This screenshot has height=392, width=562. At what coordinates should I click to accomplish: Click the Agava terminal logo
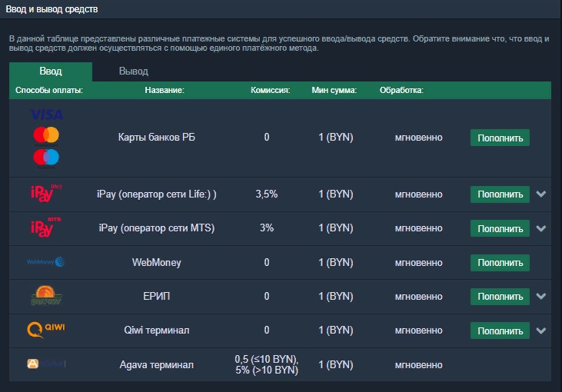[x=46, y=364]
